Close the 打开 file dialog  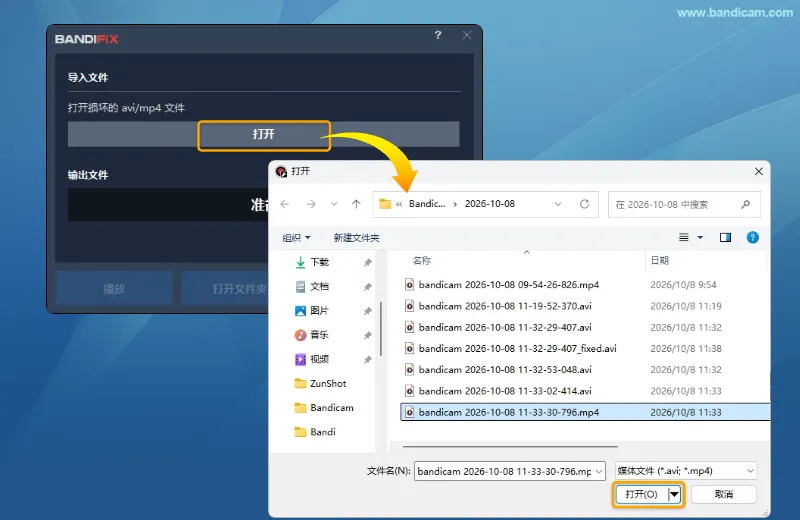coord(759,171)
